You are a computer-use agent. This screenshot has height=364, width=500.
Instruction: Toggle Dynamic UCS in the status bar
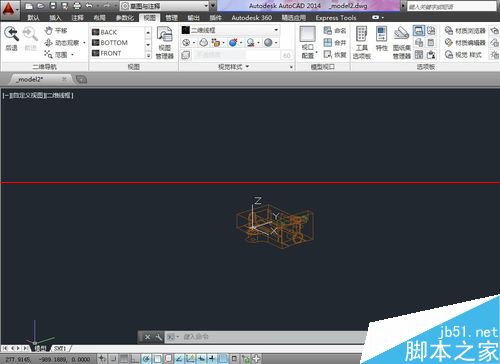(x=190, y=359)
